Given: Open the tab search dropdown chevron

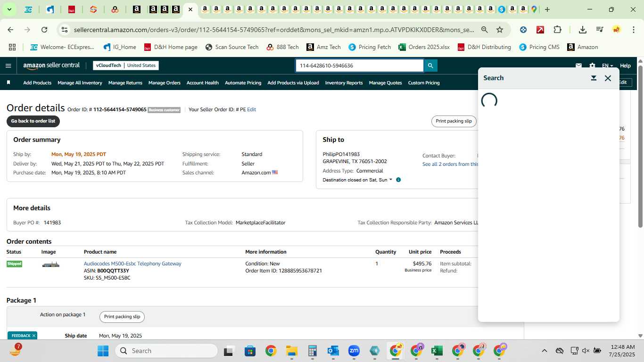Looking at the screenshot, I should pos(9,9).
